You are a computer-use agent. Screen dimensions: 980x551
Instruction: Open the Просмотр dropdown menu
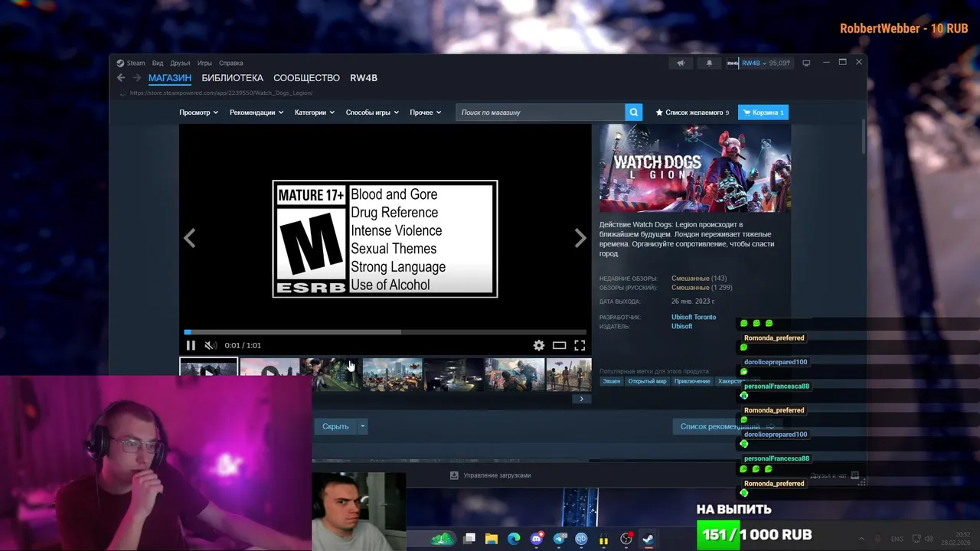coord(198,112)
